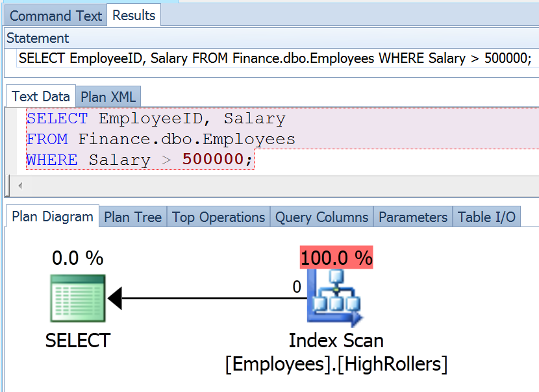Screen dimensions: 539x392
Task: Switch to the Plan XML tab
Action: point(108,97)
